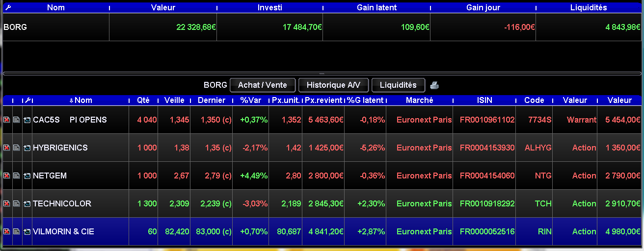
Task: Click the wrench icon in the top portfolio header
Action: (7, 7)
